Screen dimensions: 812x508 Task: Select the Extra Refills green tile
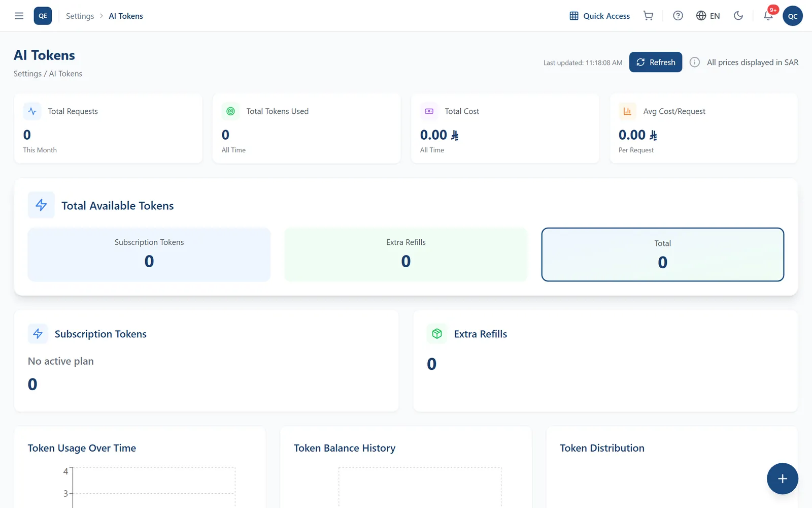click(406, 255)
